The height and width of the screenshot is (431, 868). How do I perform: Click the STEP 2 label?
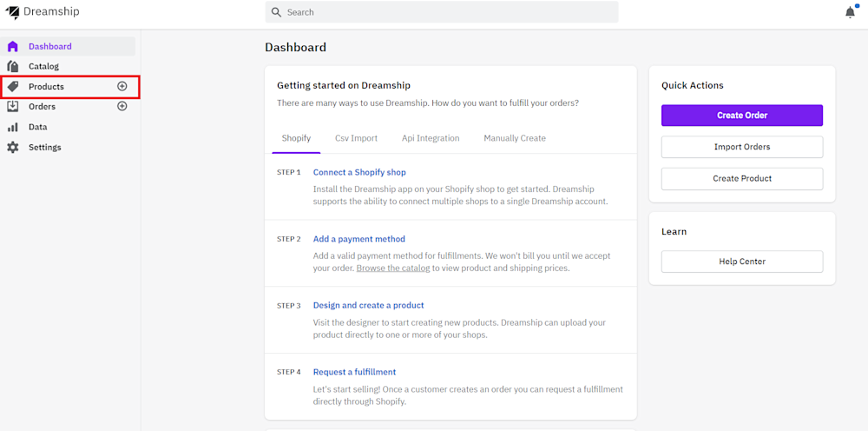[288, 239]
